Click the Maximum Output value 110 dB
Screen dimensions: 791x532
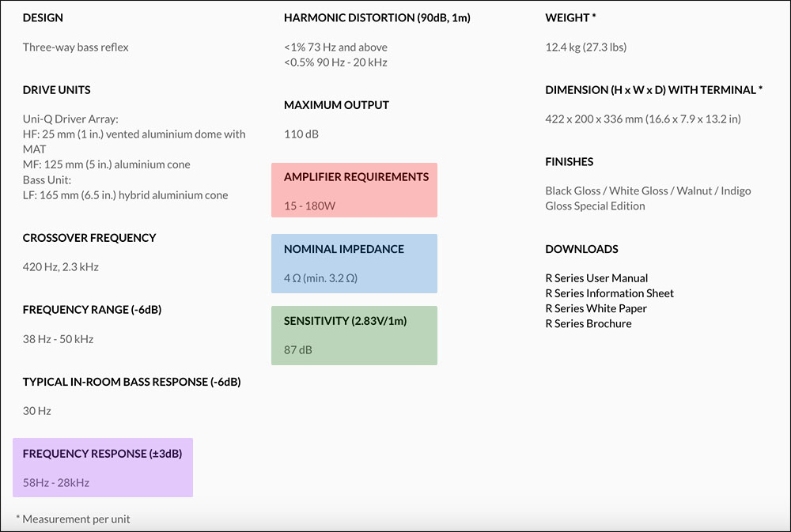[x=301, y=134]
